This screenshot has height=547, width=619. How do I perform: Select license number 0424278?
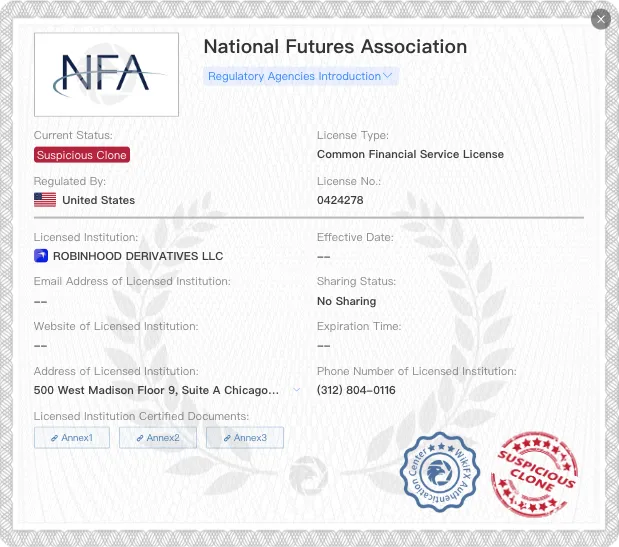coord(340,200)
